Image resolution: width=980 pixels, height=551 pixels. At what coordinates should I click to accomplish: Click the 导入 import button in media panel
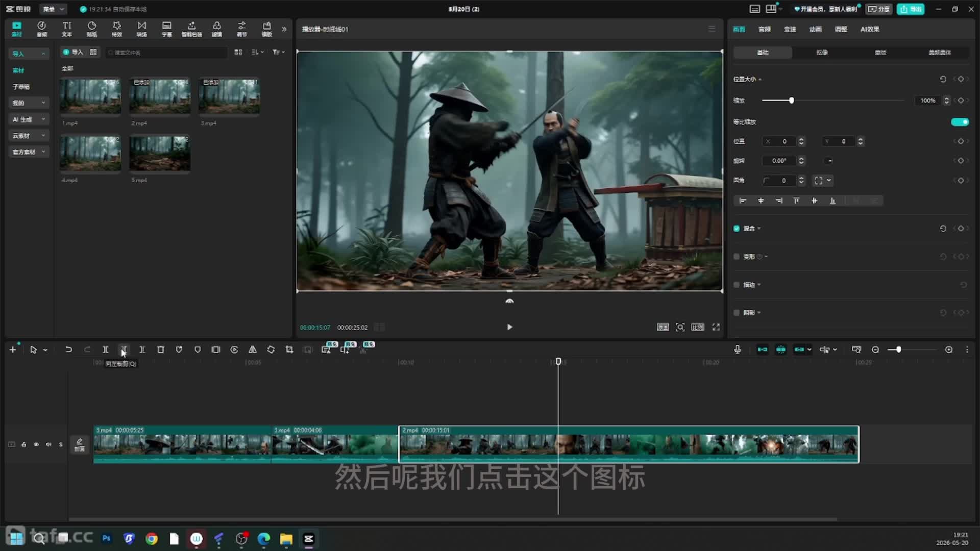[73, 52]
